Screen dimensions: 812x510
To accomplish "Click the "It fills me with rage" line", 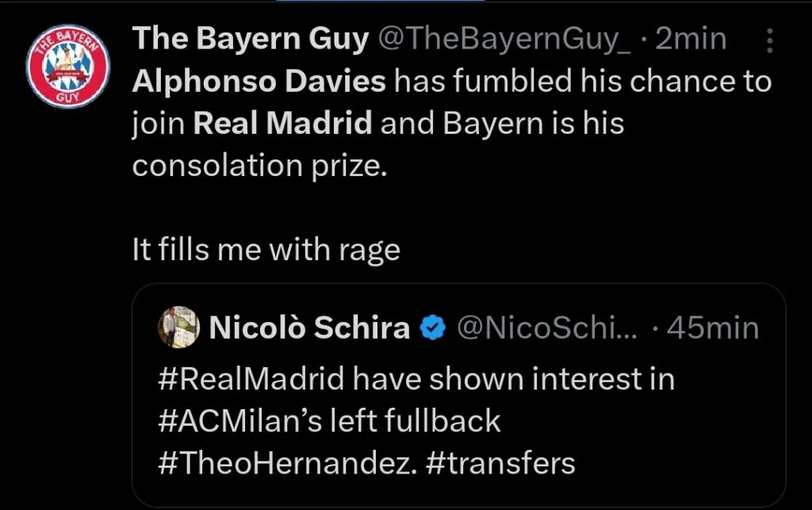I will (x=266, y=250).
